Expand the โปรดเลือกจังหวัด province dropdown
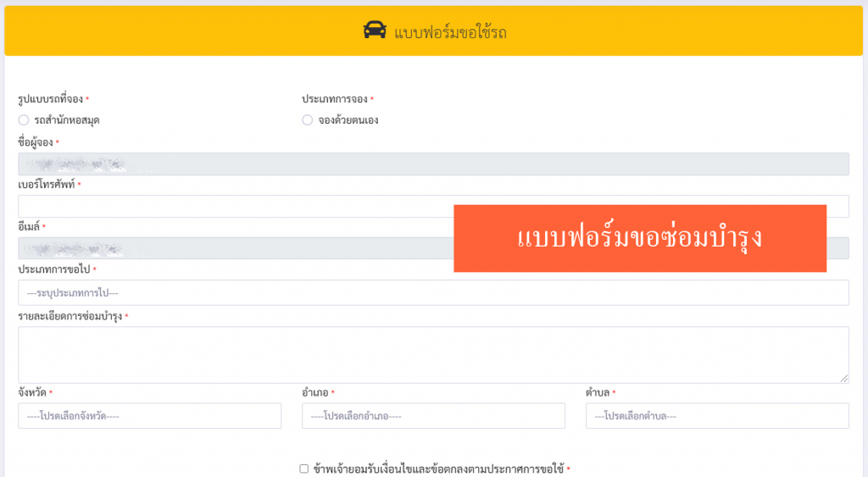Screen dimensions: 868x477 [149, 416]
